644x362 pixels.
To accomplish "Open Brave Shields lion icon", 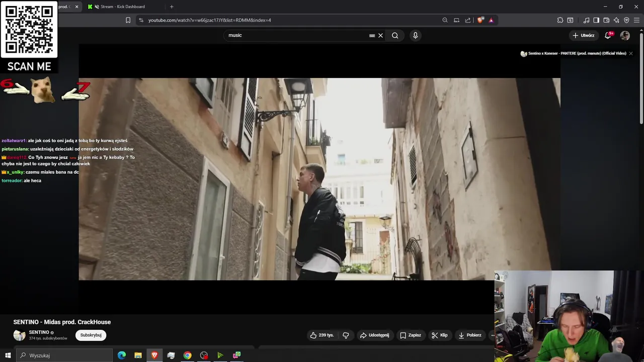I will pyautogui.click(x=480, y=20).
